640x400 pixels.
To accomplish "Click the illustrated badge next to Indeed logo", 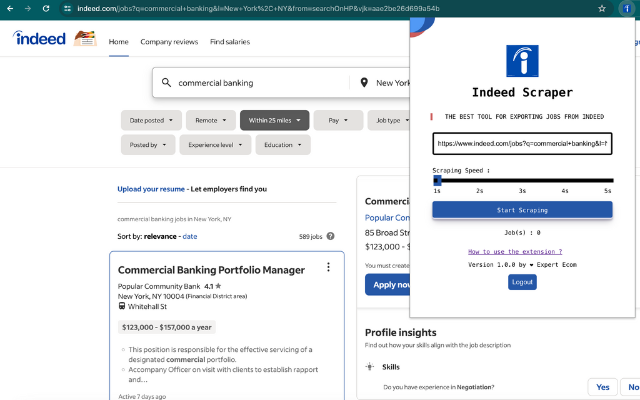I will tap(85, 38).
